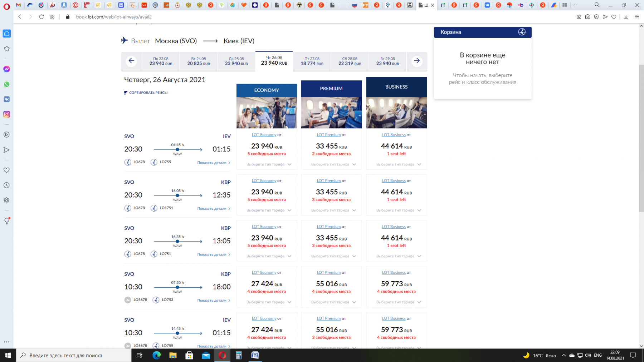Image resolution: width=644 pixels, height=362 pixels.
Task: Open Calculator from taskbar
Action: point(239,355)
